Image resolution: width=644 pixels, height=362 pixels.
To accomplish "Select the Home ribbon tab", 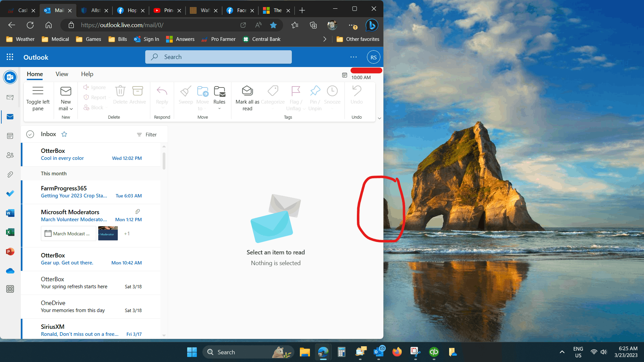I will click(35, 74).
